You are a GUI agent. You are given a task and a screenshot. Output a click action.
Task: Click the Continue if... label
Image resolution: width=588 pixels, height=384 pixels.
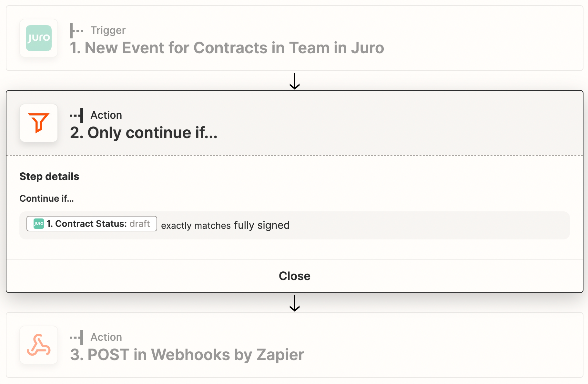[x=47, y=198]
